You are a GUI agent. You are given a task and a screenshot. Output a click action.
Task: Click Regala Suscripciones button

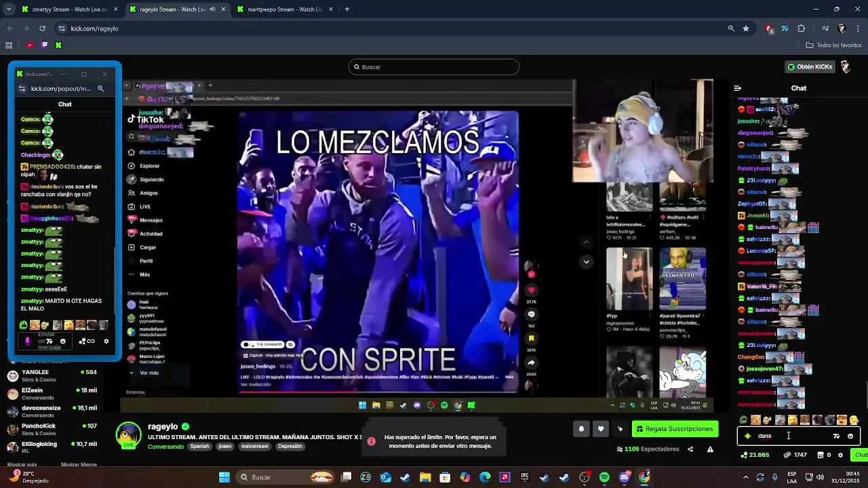pyautogui.click(x=675, y=429)
